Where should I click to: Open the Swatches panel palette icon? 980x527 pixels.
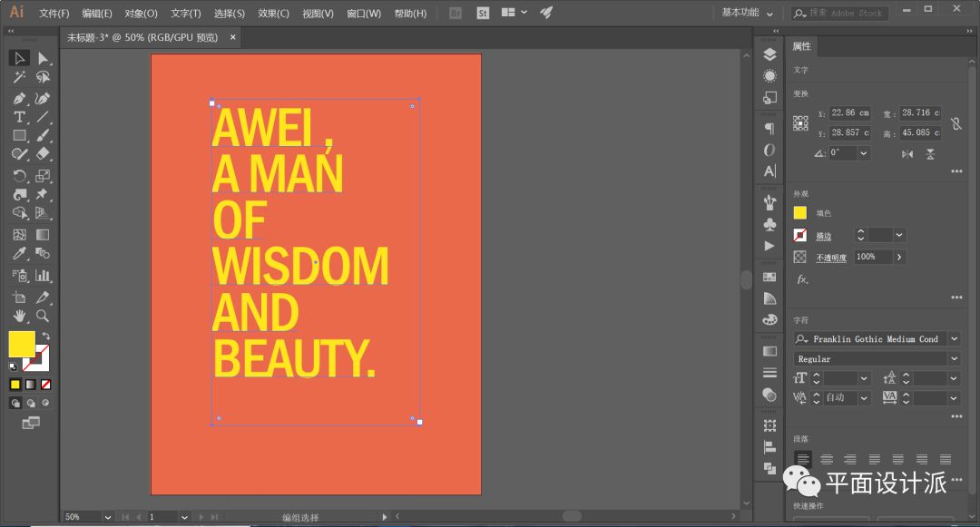tap(769, 319)
